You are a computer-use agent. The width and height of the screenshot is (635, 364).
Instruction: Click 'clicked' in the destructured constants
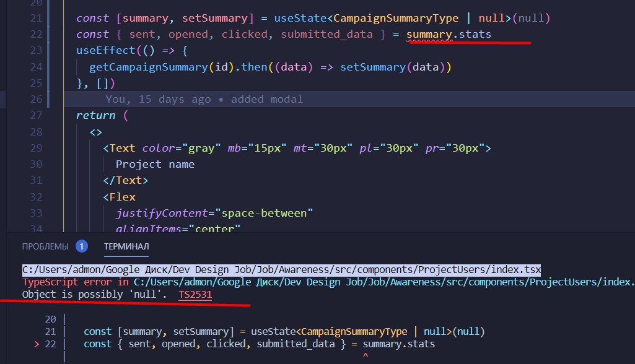[x=244, y=35]
